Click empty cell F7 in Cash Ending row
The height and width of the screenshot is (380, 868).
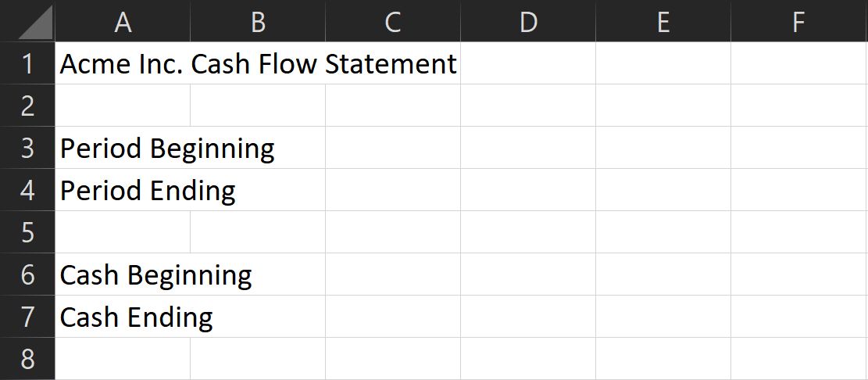pos(798,317)
